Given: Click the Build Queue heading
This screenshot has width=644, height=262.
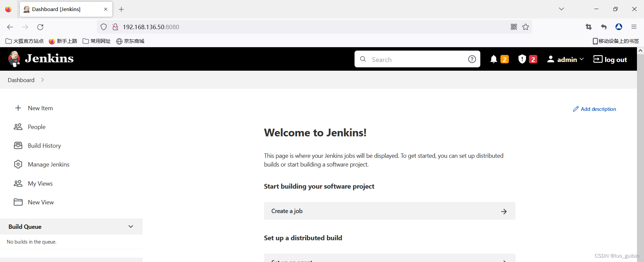Looking at the screenshot, I should coord(25,227).
